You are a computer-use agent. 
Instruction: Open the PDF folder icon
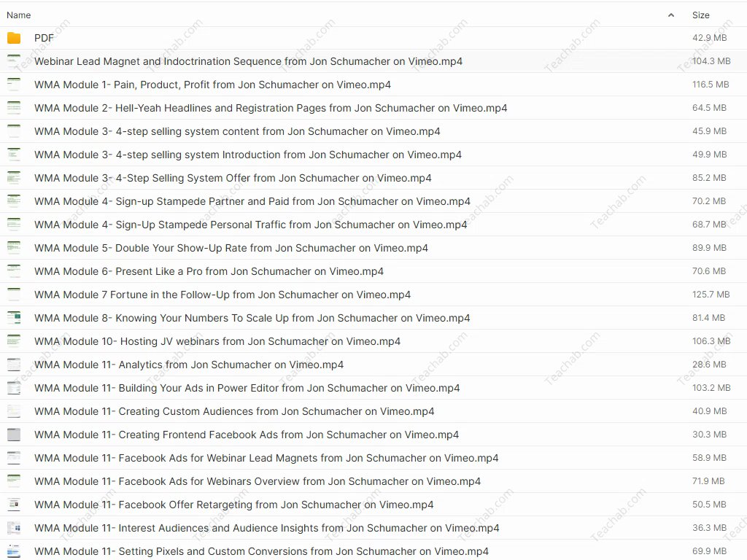[14, 38]
